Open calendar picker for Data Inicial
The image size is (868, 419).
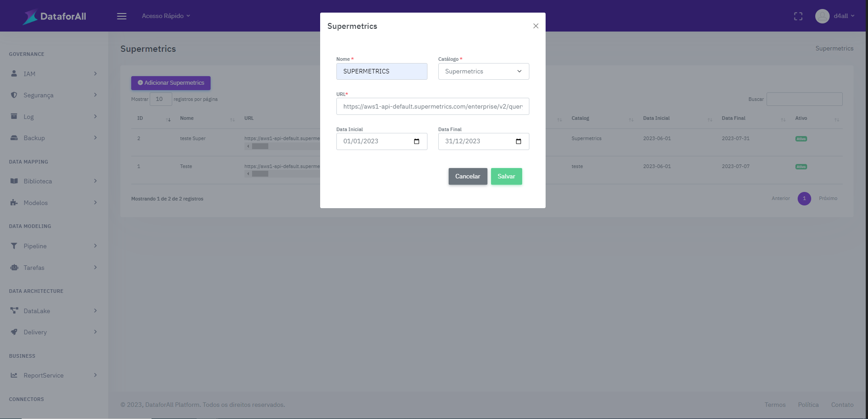417,141
